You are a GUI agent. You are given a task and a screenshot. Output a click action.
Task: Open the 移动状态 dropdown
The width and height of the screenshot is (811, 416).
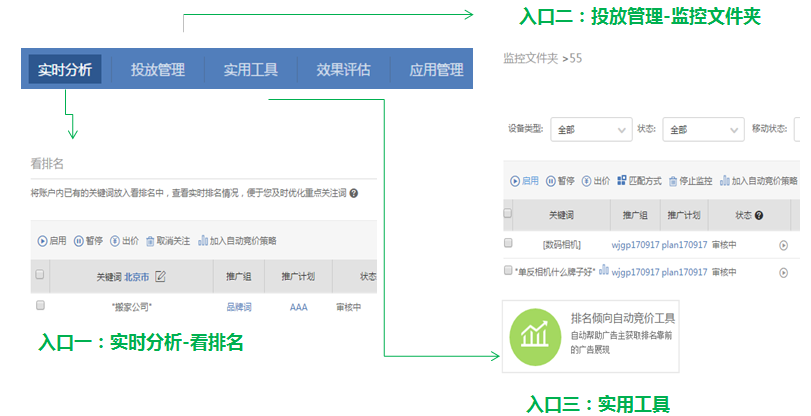coord(802,129)
